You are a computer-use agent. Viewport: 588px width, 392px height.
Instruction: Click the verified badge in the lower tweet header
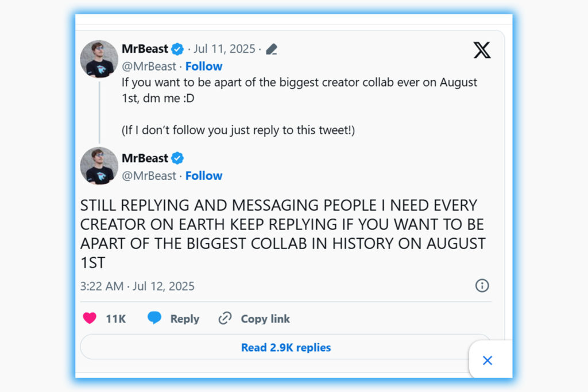pyautogui.click(x=177, y=158)
